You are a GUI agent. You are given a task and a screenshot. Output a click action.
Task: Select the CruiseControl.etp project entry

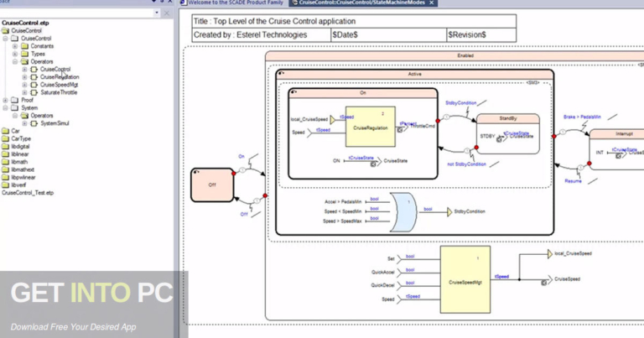25,23
